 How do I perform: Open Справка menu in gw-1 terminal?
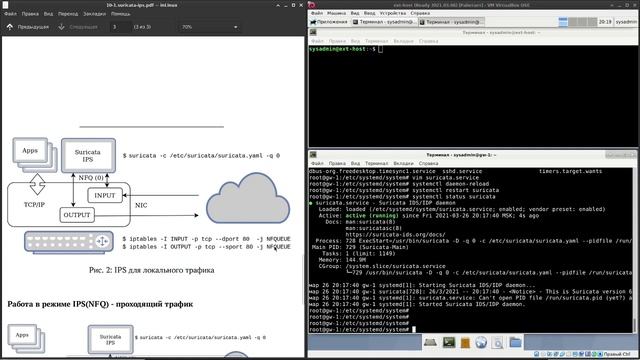pos(428,163)
